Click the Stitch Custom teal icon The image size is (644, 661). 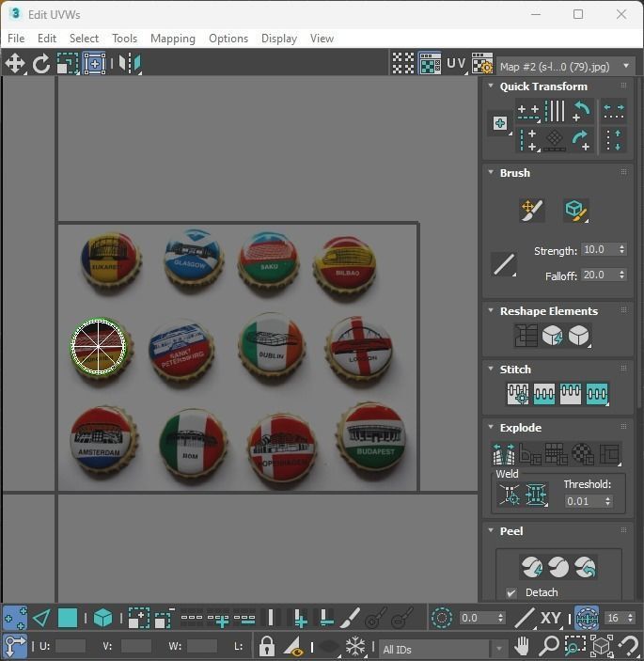[x=597, y=394]
